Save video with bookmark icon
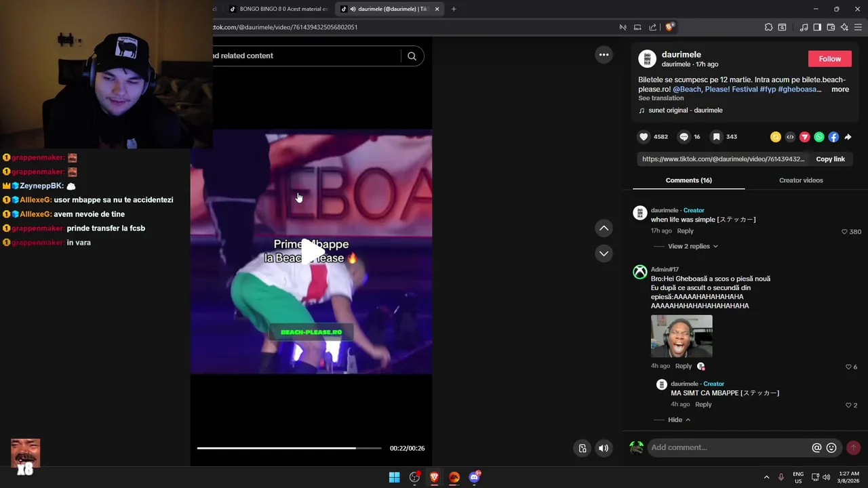 pos(716,137)
